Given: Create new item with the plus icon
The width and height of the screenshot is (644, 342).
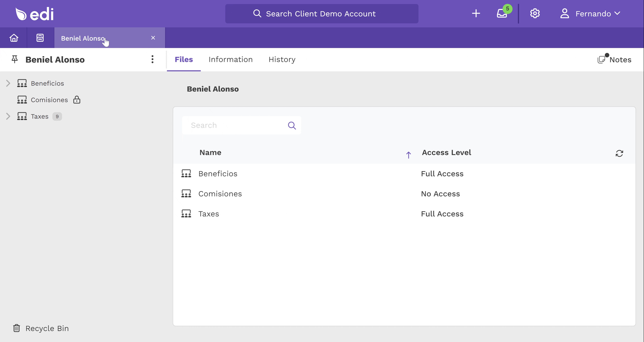Looking at the screenshot, I should coord(476,14).
